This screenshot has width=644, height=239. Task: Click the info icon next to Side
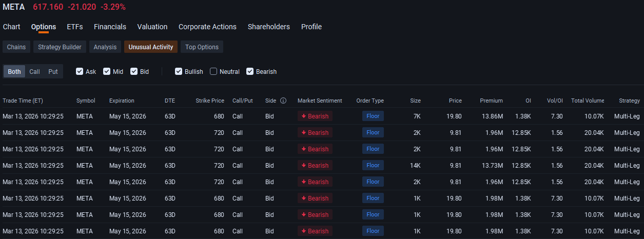click(283, 101)
